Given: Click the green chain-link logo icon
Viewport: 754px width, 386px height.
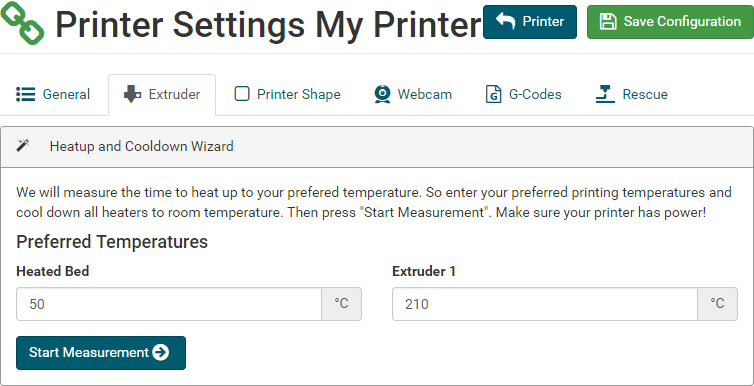Looking at the screenshot, I should pos(23,23).
